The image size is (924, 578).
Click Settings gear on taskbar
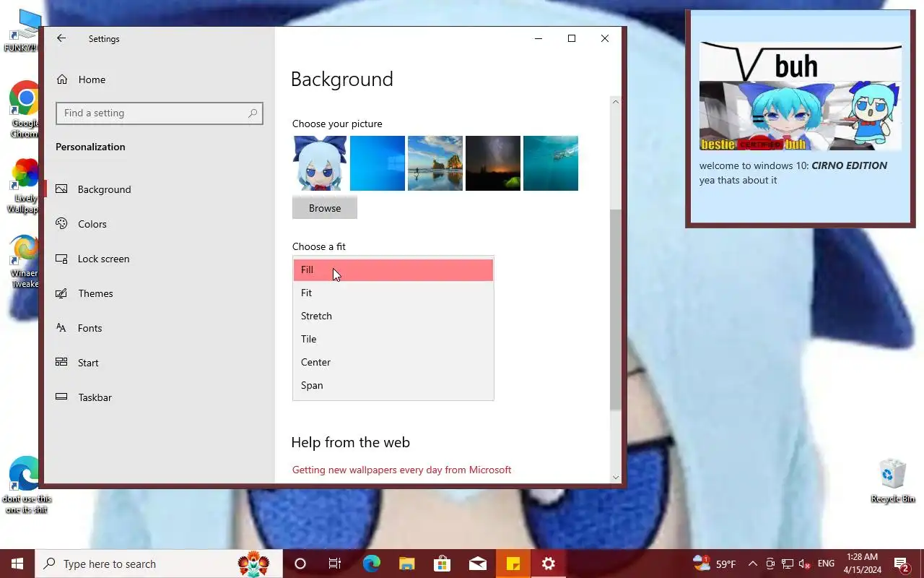549,564
